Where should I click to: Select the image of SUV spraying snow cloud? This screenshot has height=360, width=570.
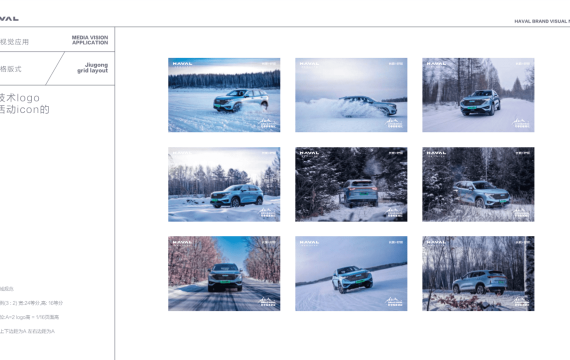(351, 95)
